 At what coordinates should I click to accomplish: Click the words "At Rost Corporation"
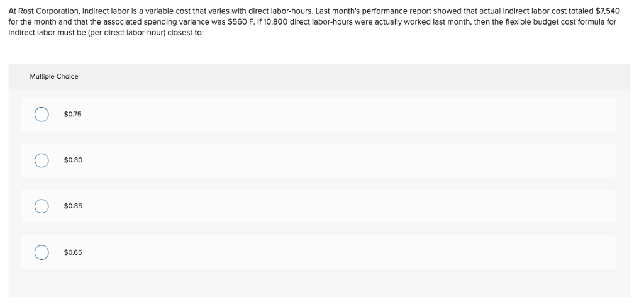tap(40, 11)
